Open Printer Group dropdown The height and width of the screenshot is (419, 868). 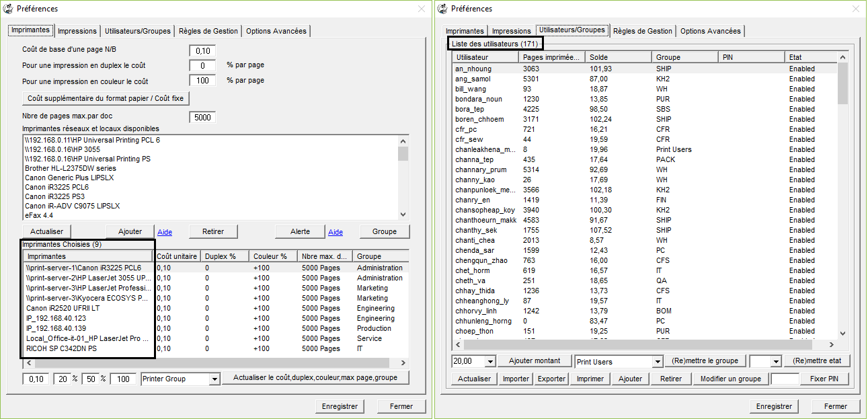[x=214, y=379]
